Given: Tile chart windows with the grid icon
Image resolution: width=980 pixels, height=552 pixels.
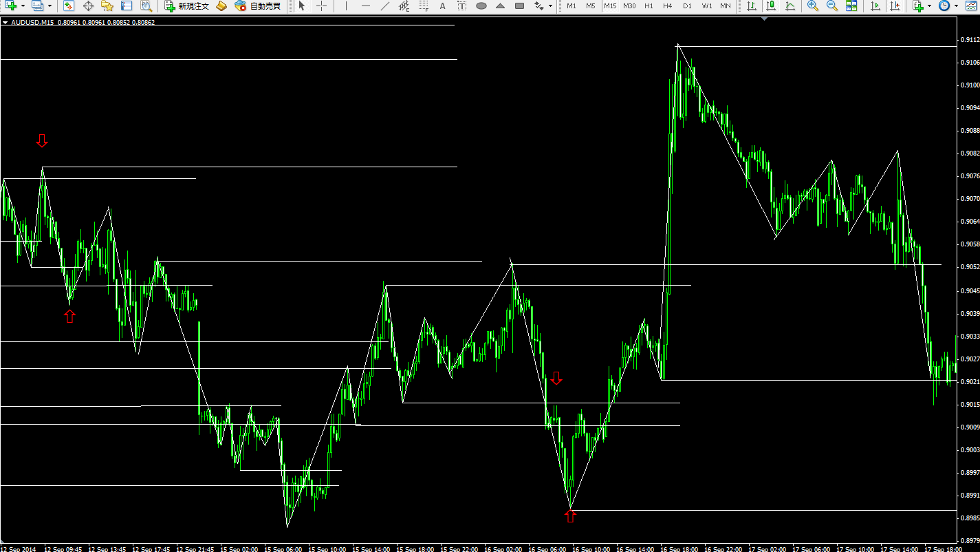Looking at the screenshot, I should (x=851, y=6).
